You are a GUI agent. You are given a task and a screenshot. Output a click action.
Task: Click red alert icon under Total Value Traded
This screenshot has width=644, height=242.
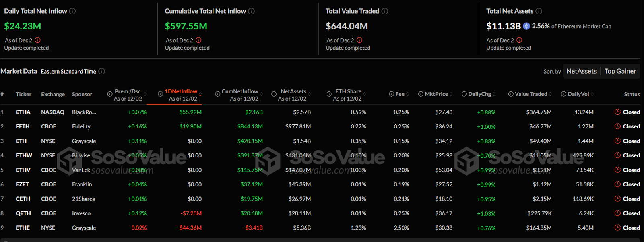pos(359,40)
